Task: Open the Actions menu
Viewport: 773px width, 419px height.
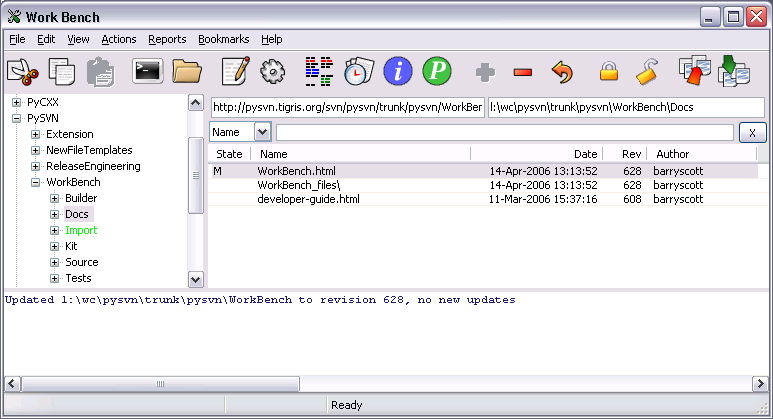Action: (x=119, y=39)
